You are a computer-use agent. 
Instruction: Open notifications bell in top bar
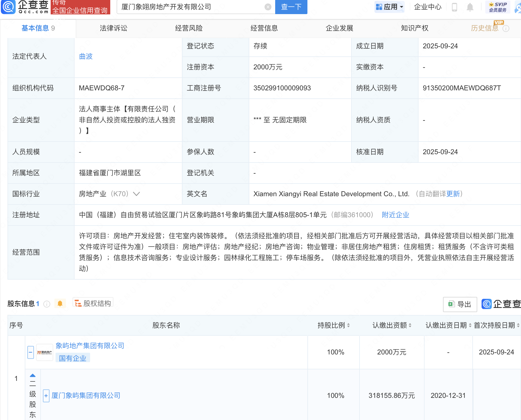[x=470, y=7]
